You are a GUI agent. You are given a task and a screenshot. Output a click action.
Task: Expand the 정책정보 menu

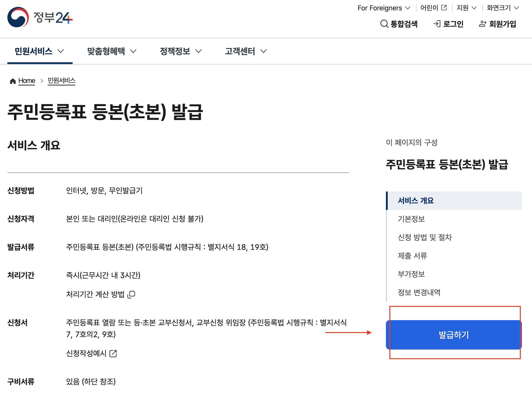(x=181, y=51)
